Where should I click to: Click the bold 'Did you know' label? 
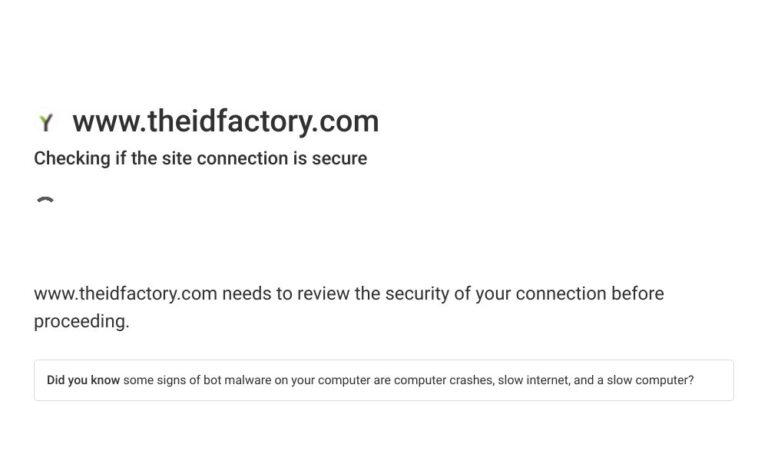(83, 380)
